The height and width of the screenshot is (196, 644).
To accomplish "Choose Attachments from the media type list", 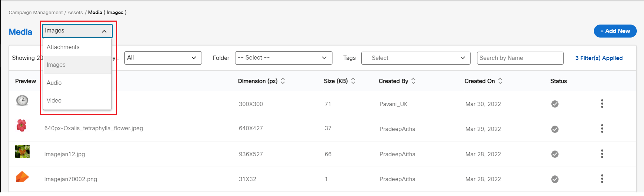I will 63,47.
